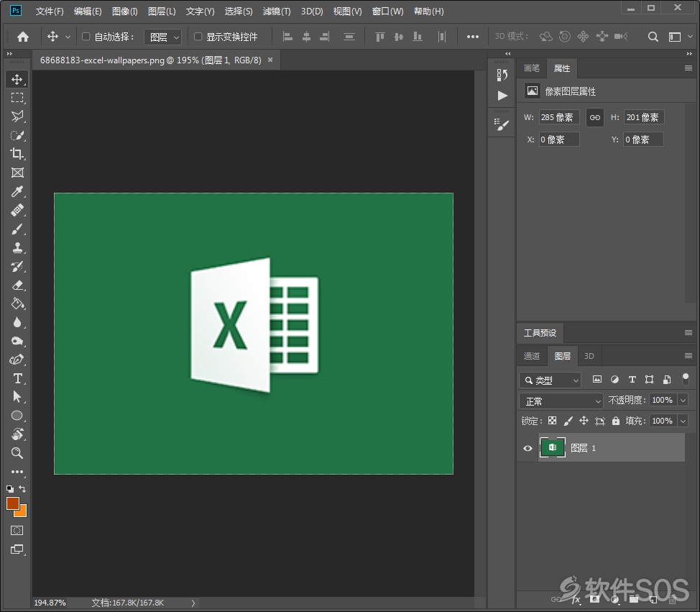700x612 pixels.
Task: Enable the 自动选择 checkbox
Action: click(x=86, y=37)
